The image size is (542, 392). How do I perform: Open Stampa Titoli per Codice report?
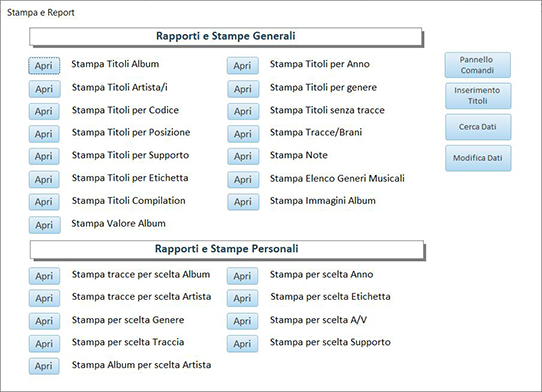click(x=44, y=111)
